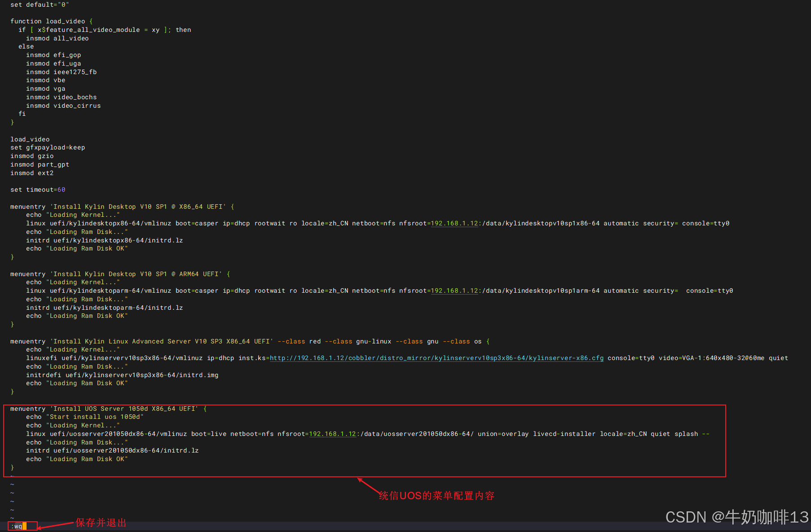Viewport: 811px width, 532px height.
Task: Click 'linuxefi' keyword in the server entry
Action: (42, 358)
